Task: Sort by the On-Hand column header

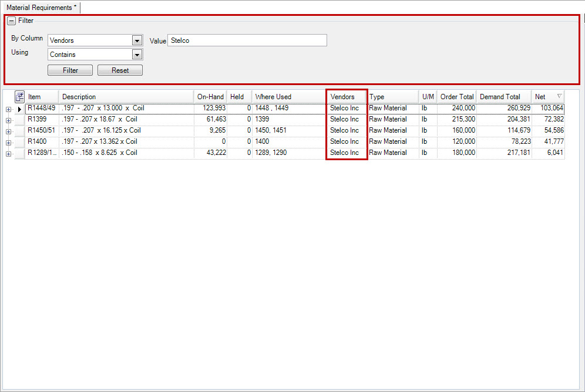Action: [210, 97]
